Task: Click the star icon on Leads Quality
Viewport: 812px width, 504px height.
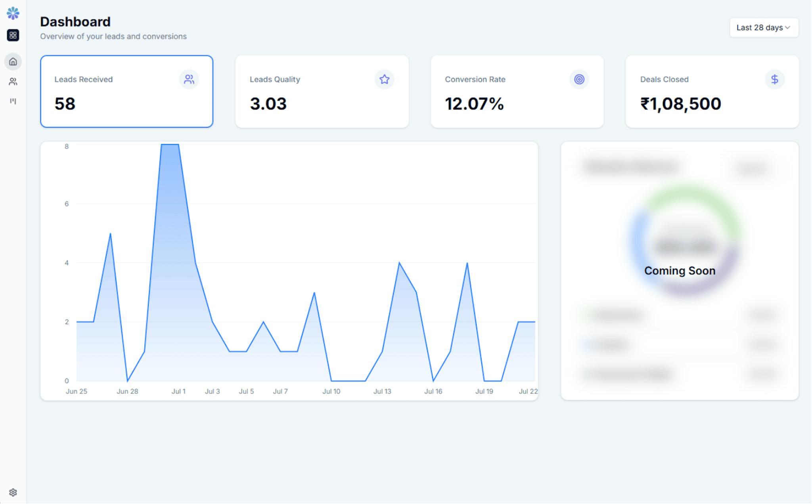Action: [384, 79]
